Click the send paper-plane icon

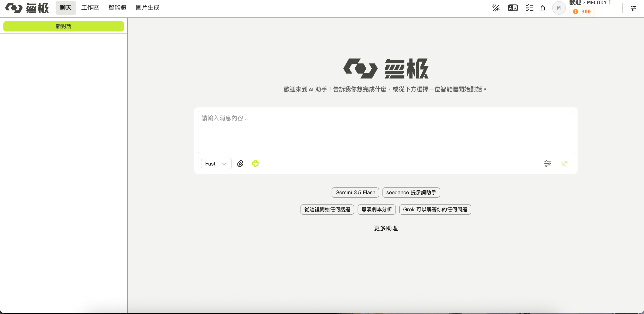click(564, 164)
